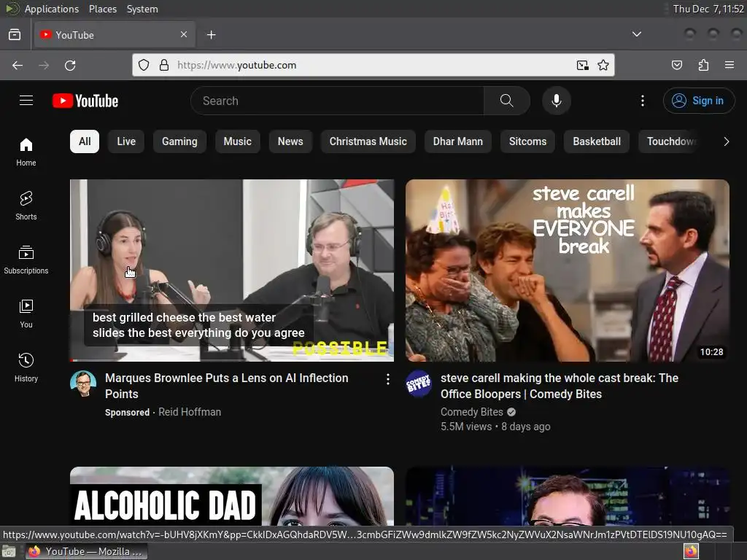Image resolution: width=747 pixels, height=560 pixels.
Task: Select the News filter chip
Action: pyautogui.click(x=290, y=141)
